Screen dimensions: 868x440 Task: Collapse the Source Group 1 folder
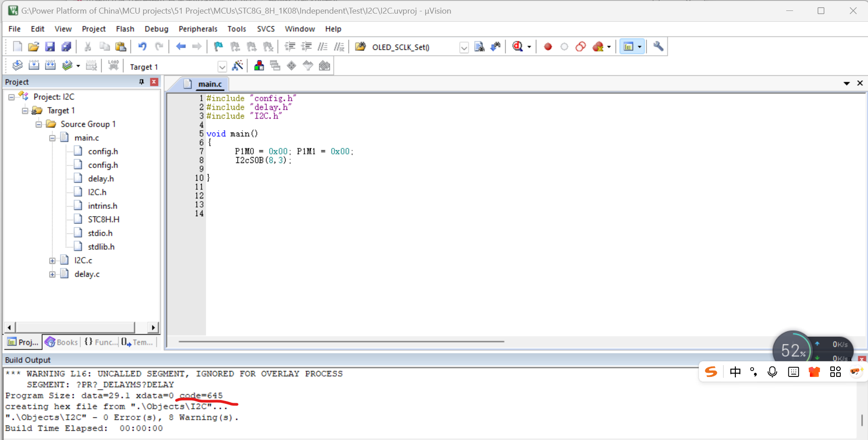coord(39,124)
